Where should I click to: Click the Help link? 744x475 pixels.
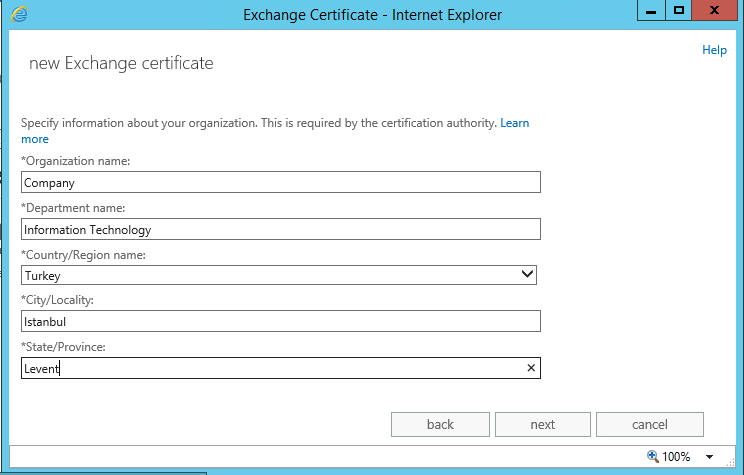[714, 50]
